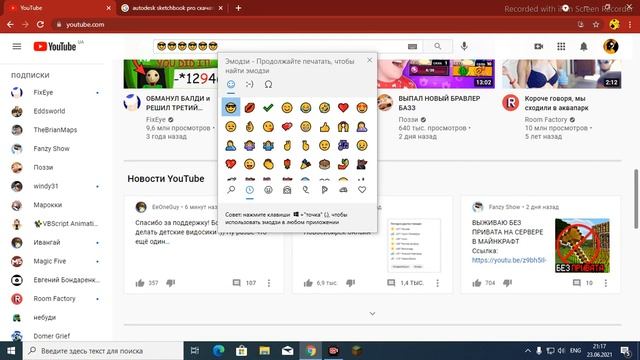Open the on-screen keyboard in search box
Viewport: 640px width, 360px height.
(412, 47)
